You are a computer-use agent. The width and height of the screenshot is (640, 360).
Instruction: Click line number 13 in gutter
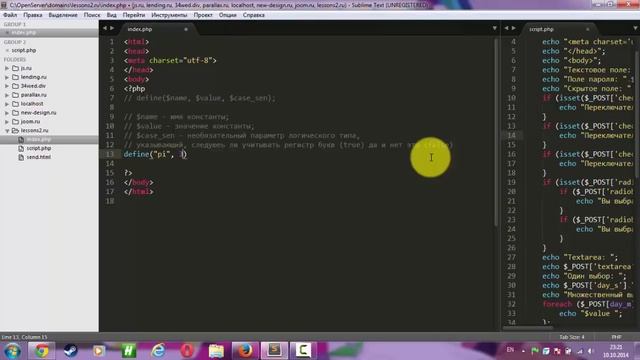pos(110,154)
